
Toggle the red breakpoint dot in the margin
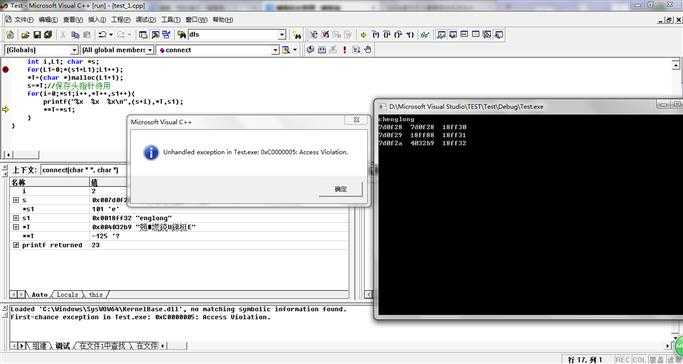pyautogui.click(x=5, y=69)
